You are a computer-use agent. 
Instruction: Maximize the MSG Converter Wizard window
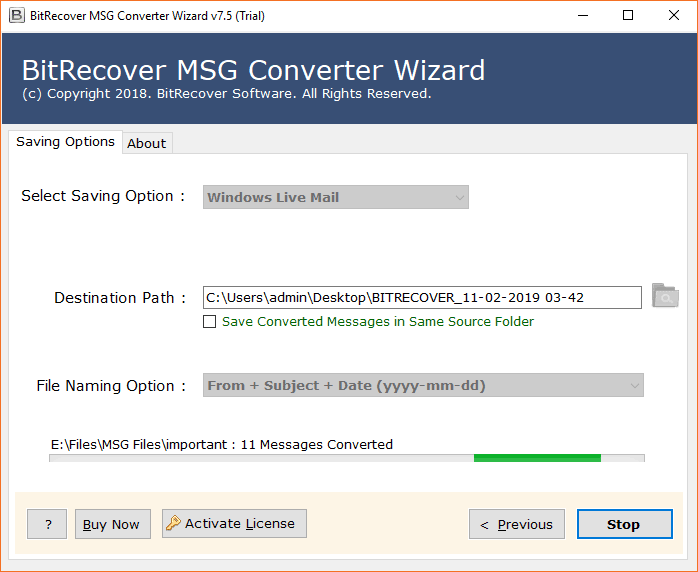click(x=628, y=16)
